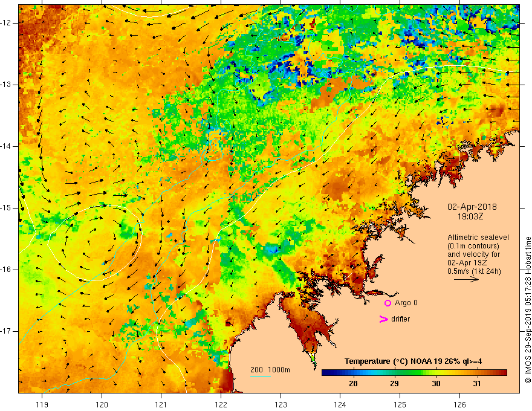Click the IMOS copyright vertical text
This screenshot has width=532, height=411.
click(528, 310)
